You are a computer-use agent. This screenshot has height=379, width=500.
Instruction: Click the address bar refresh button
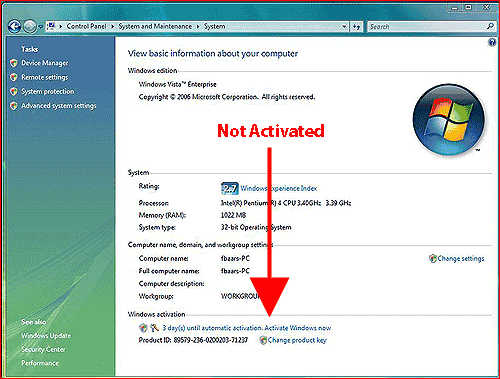(356, 27)
